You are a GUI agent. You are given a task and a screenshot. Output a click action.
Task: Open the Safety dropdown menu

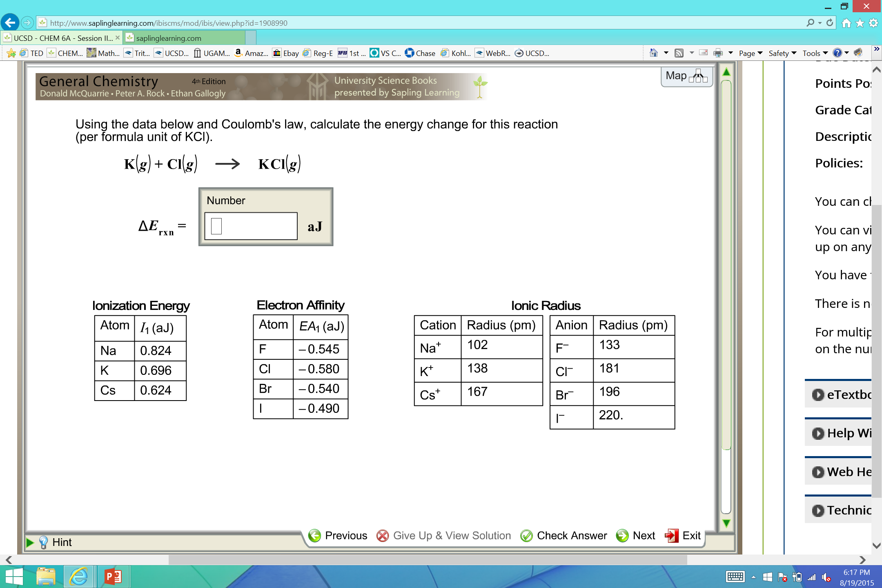[779, 53]
